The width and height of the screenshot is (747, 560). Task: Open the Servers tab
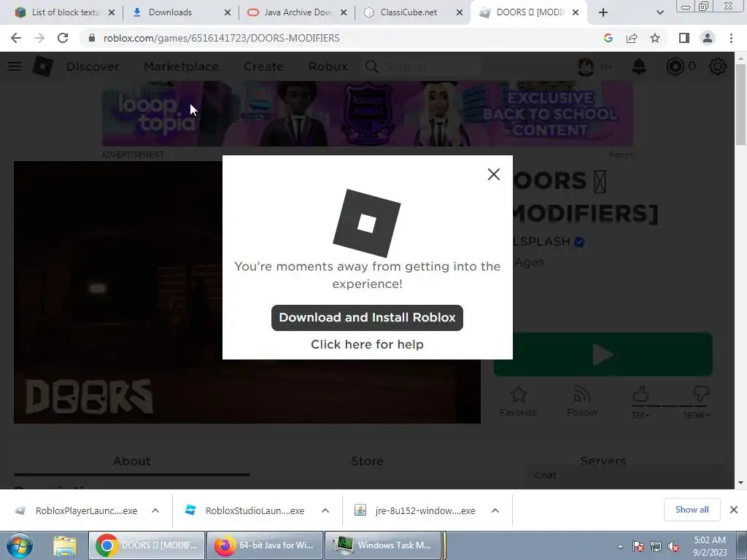click(x=603, y=461)
